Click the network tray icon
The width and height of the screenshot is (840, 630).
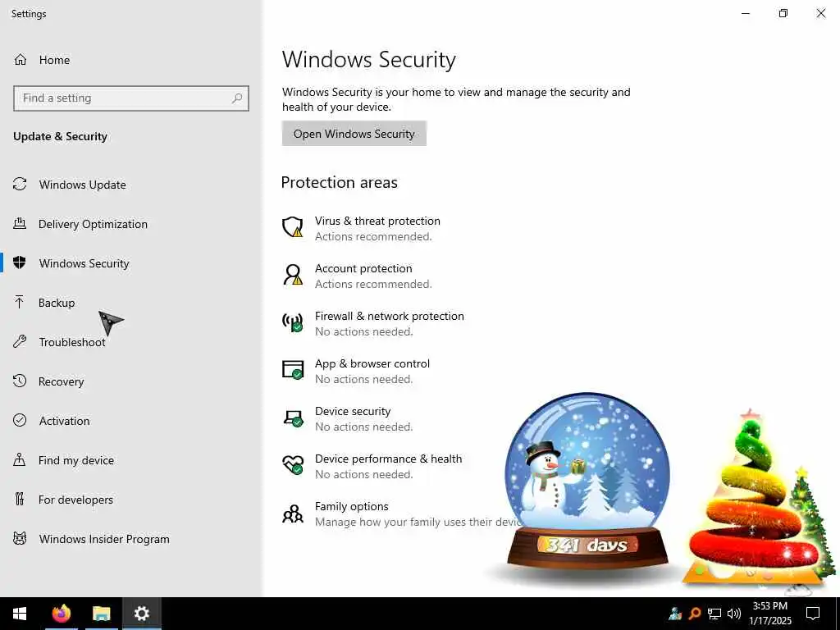[714, 614]
